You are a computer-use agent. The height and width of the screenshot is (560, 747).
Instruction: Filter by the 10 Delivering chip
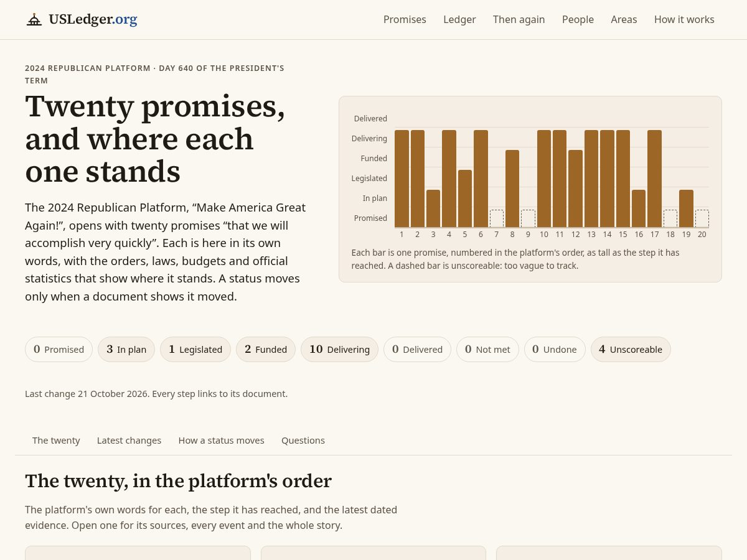339,349
